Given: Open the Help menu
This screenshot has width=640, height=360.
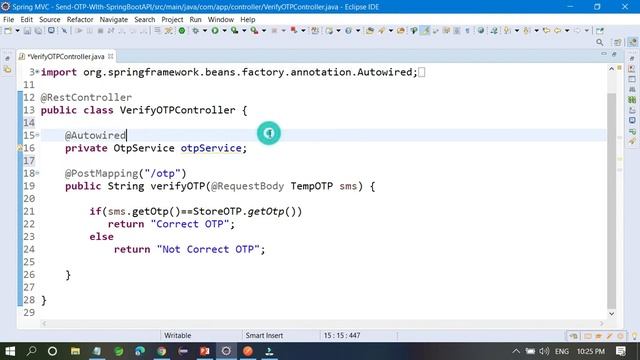Looking at the screenshot, I should coord(247,20).
